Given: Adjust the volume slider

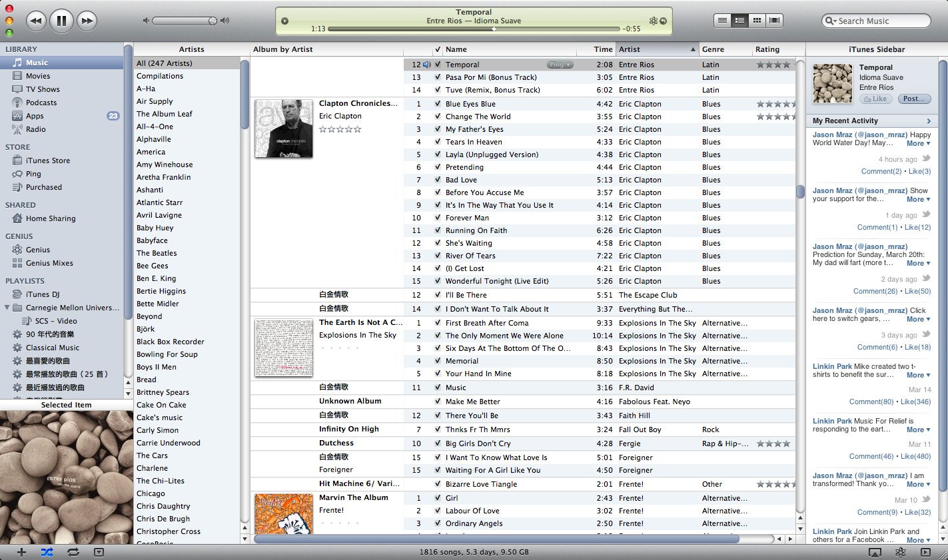Looking at the screenshot, I should point(185,21).
